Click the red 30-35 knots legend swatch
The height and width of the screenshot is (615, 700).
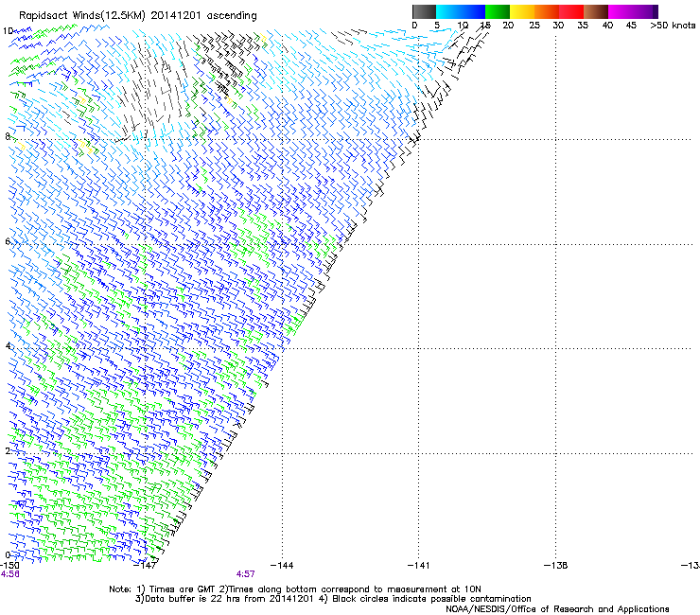point(571,11)
